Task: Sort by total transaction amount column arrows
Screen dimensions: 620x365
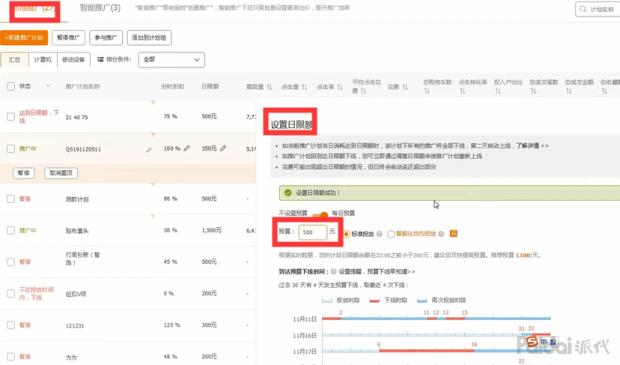Action: (569, 91)
